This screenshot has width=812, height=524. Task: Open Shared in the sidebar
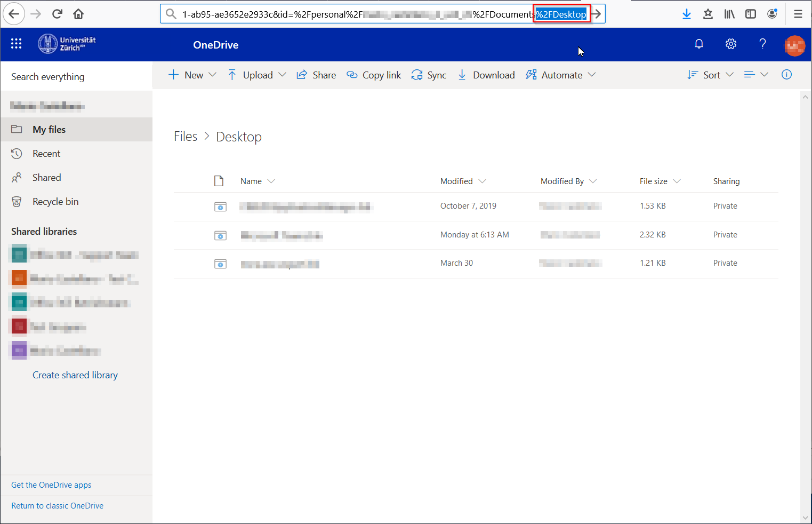[76, 178]
